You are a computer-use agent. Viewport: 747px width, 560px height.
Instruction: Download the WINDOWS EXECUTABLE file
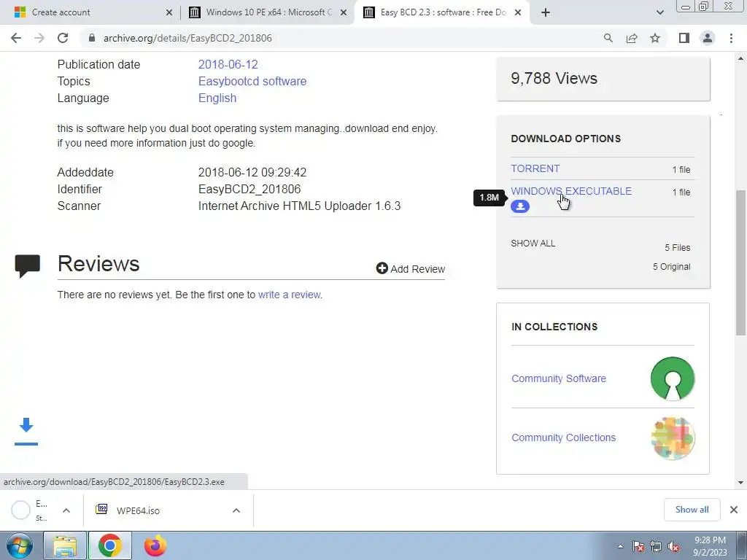[x=571, y=191]
